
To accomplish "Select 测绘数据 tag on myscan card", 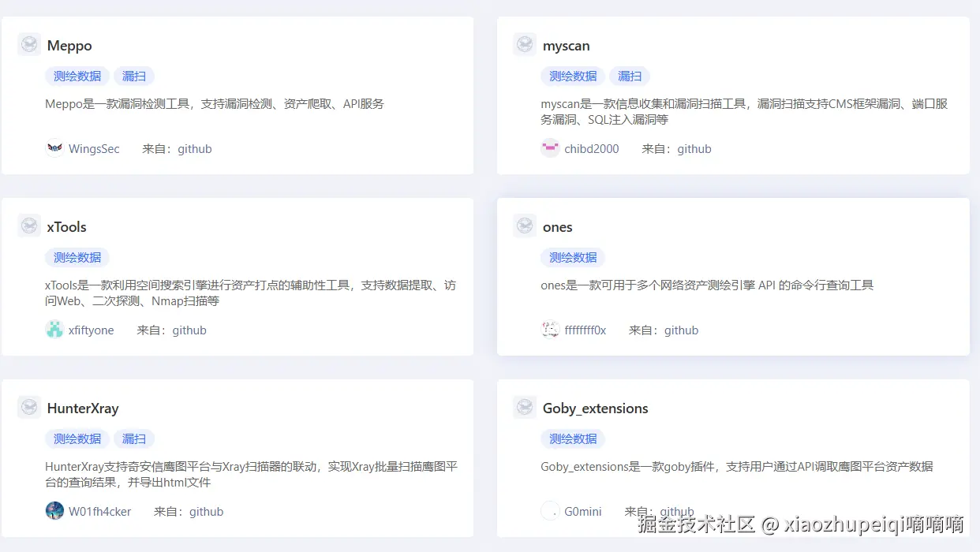I will tap(573, 76).
